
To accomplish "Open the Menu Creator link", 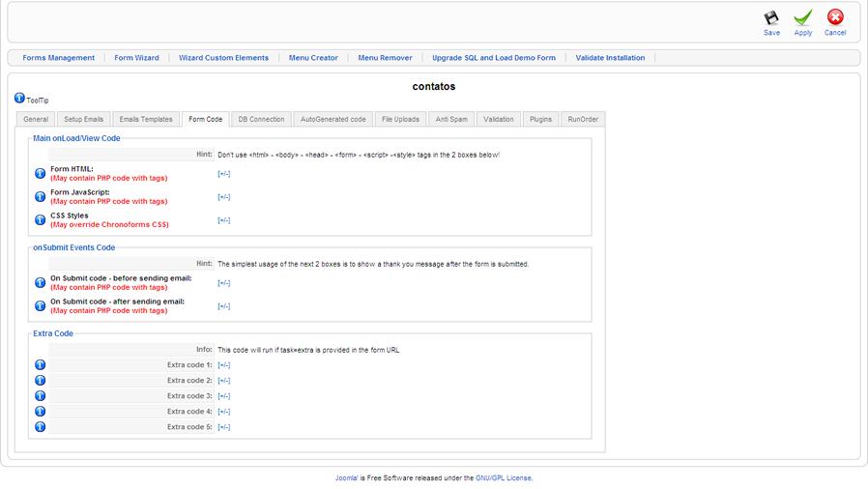I will point(313,58).
